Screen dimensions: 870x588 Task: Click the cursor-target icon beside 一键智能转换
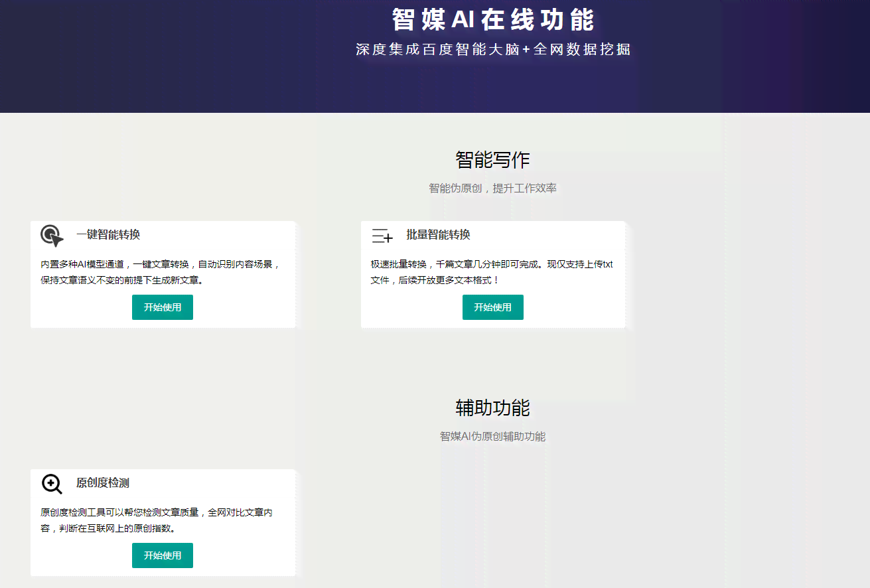(52, 236)
